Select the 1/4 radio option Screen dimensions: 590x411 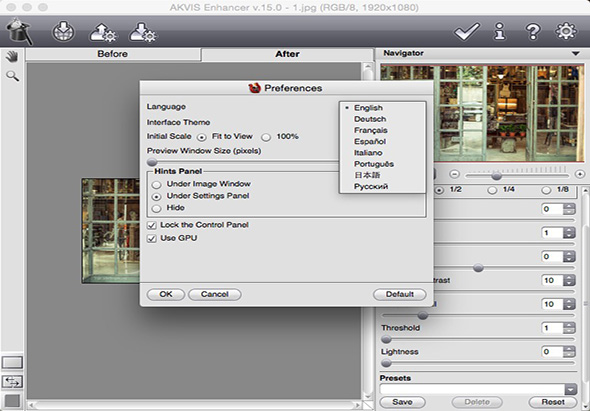[x=492, y=190]
